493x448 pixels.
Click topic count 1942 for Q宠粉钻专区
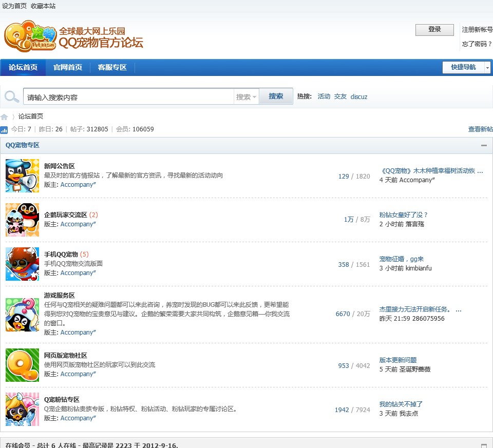pos(342,410)
